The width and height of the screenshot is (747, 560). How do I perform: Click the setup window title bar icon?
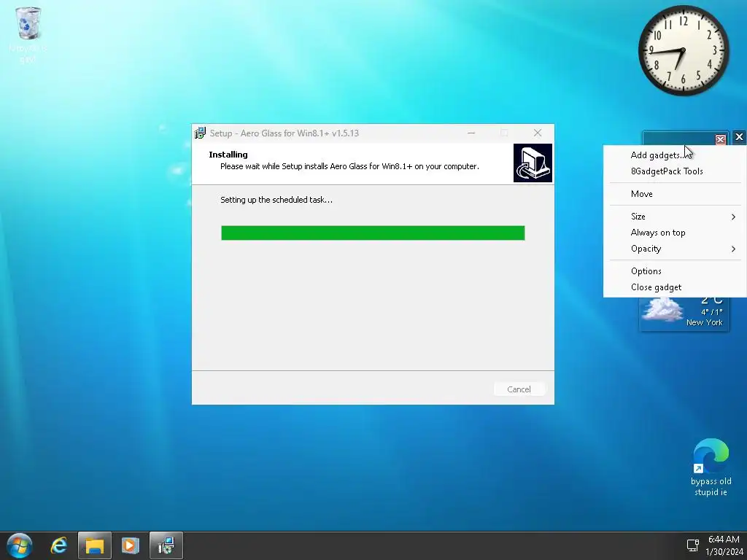click(200, 133)
